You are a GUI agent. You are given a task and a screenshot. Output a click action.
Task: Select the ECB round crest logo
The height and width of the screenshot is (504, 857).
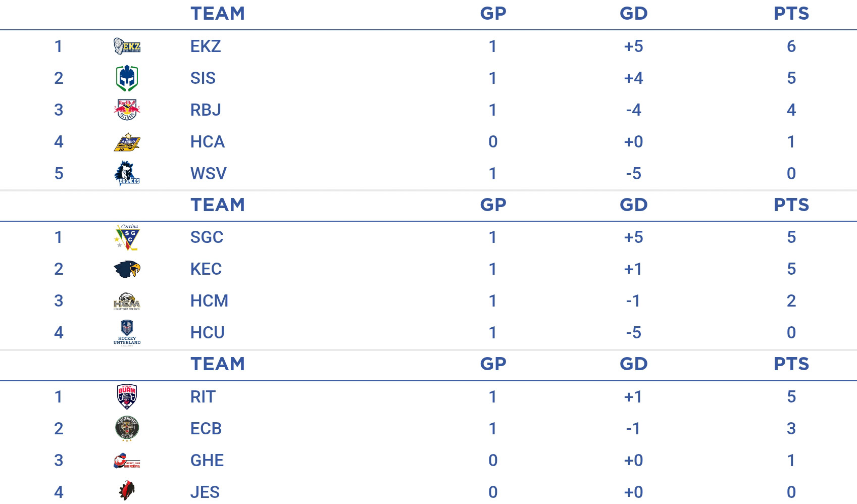[x=127, y=429]
